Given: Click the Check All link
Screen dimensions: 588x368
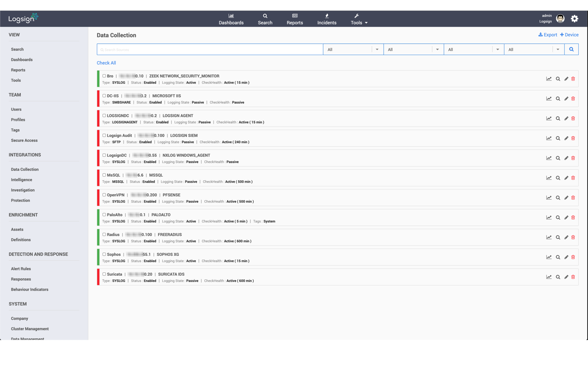Looking at the screenshot, I should click(106, 63).
